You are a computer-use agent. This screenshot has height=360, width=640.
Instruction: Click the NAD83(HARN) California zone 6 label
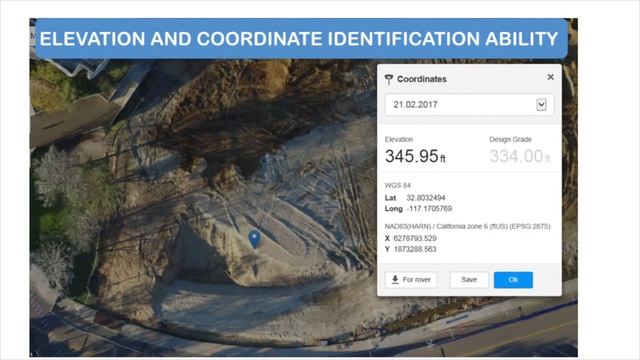tap(467, 226)
